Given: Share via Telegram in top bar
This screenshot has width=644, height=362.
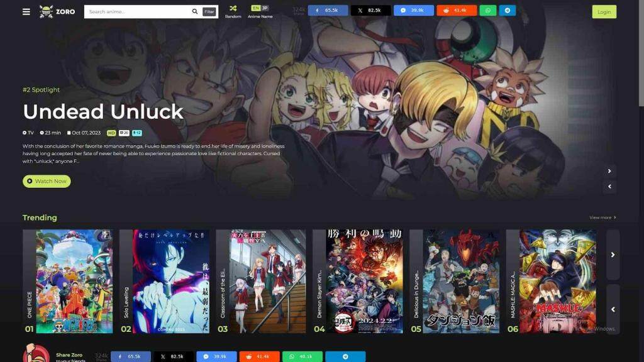Looking at the screenshot, I should click(508, 10).
